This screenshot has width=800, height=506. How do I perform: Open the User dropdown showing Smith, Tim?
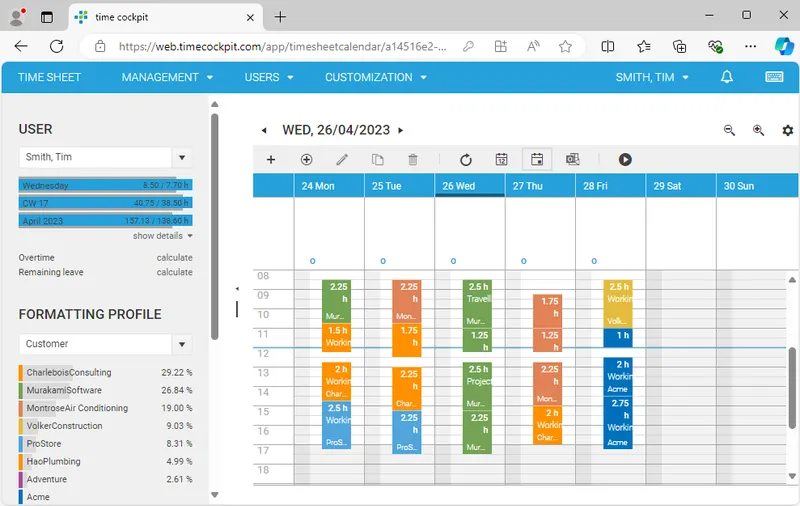coord(181,158)
